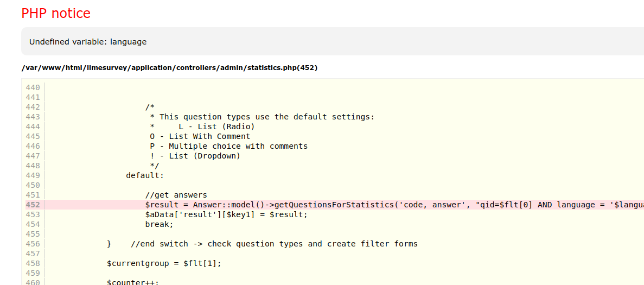
Task: Click the "$counter++;" line
Action: click(x=132, y=282)
